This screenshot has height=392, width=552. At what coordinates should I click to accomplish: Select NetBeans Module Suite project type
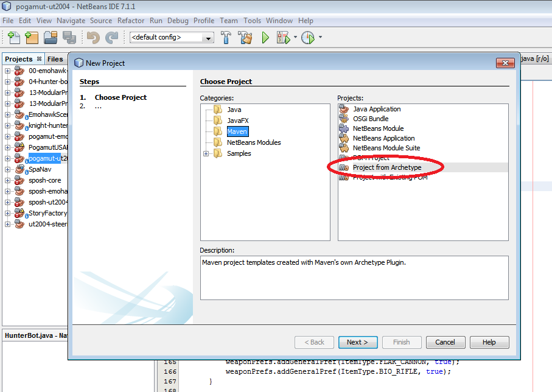[x=386, y=149]
